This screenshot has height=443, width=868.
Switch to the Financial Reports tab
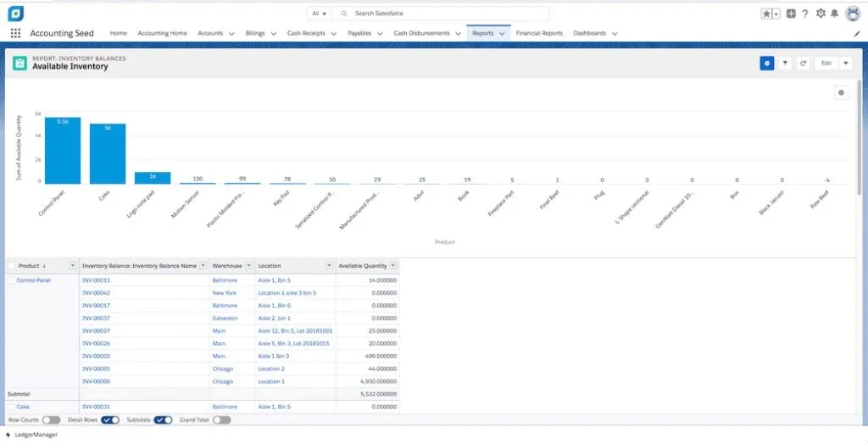click(x=539, y=33)
